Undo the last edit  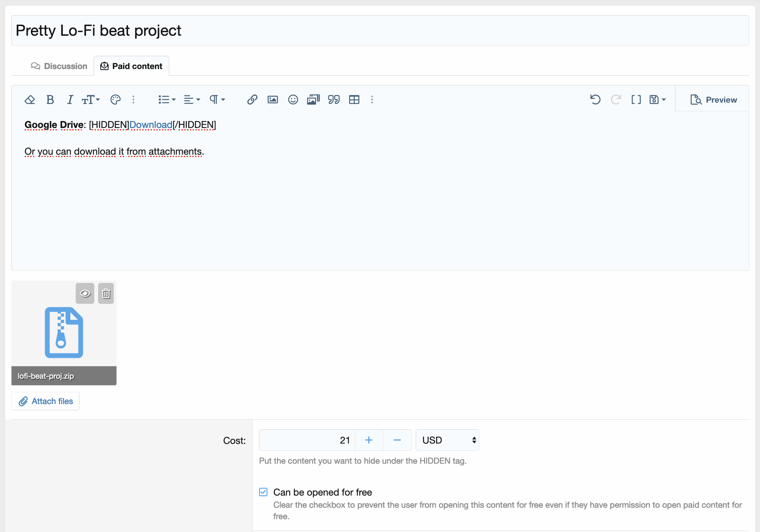tap(595, 100)
